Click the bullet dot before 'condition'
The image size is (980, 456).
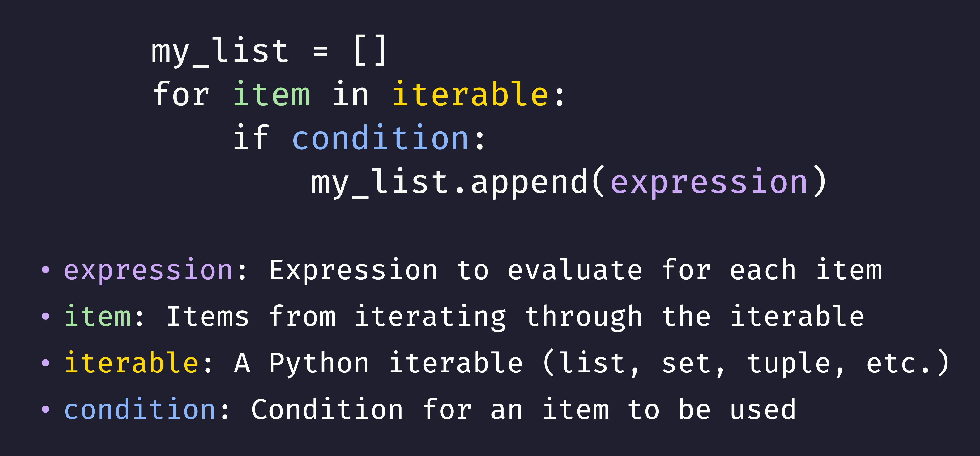tap(45, 409)
